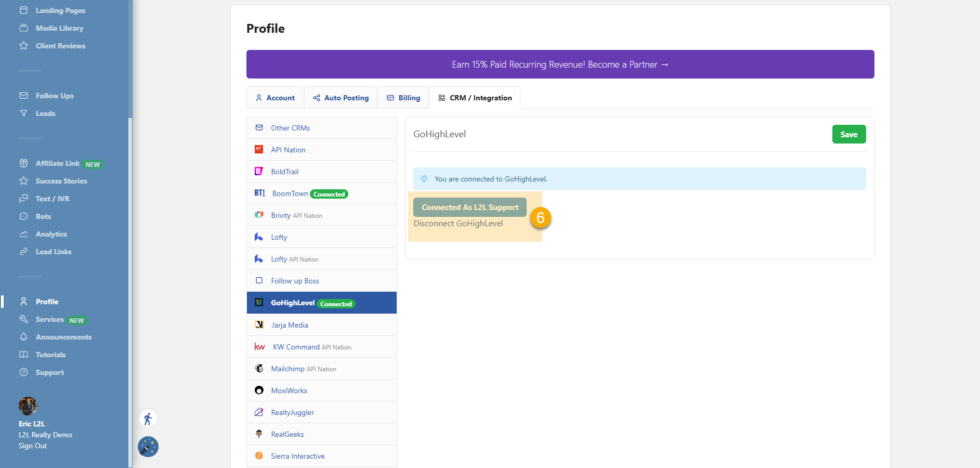Click the lightbulb icon in connection notice
Screen dimensions: 980x468
424,179
